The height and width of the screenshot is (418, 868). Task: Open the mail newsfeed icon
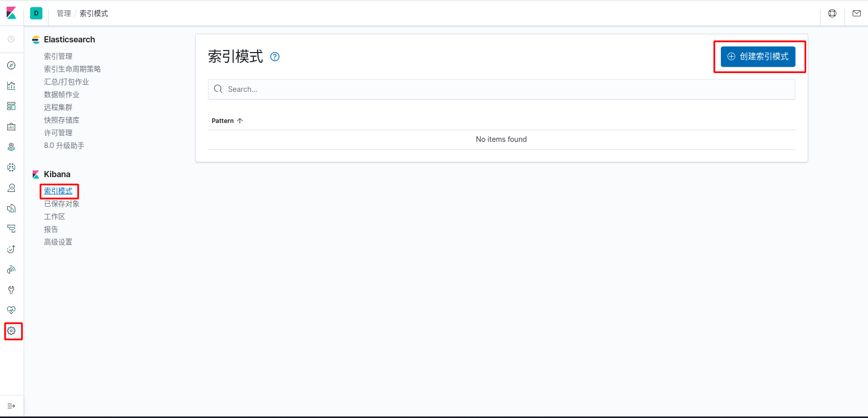[857, 13]
